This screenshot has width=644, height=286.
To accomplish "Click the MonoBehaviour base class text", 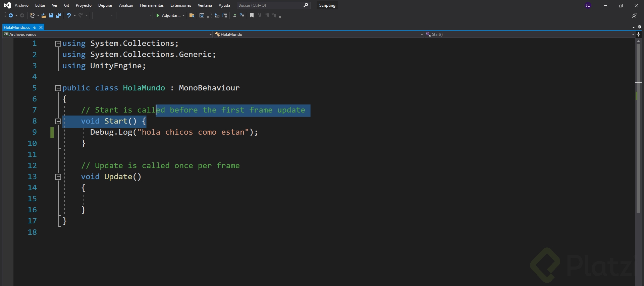I will (209, 88).
